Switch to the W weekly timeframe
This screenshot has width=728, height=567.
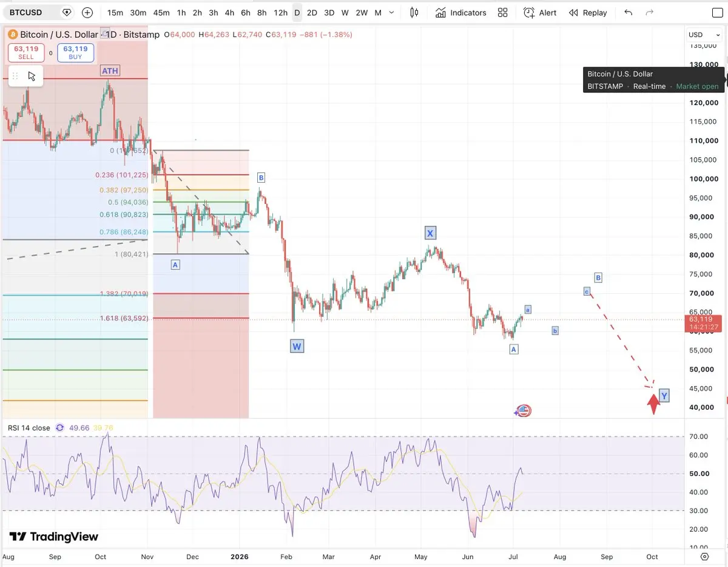coord(345,12)
